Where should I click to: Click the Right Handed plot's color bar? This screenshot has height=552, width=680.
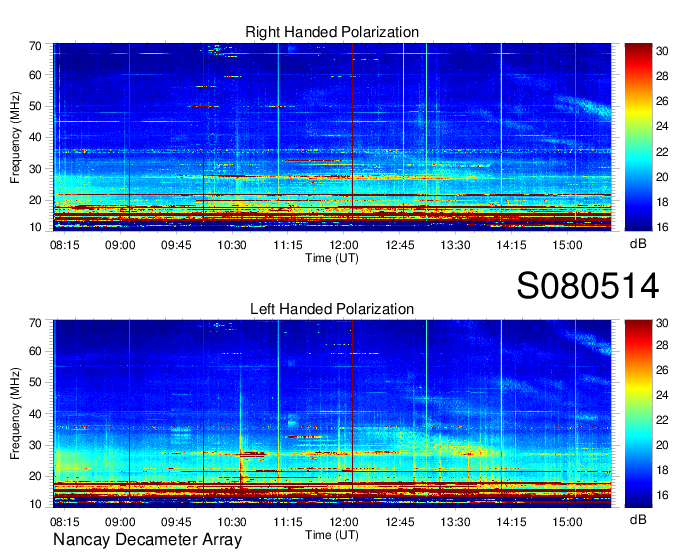(638, 137)
